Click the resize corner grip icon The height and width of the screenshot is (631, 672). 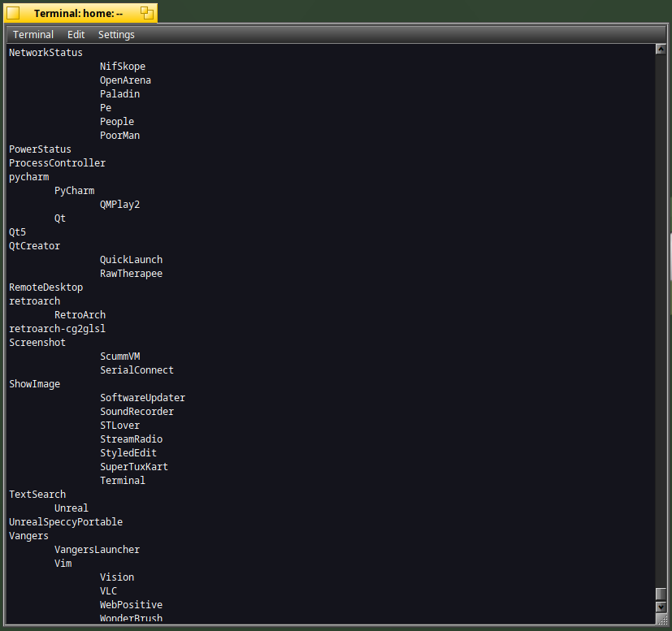(x=661, y=619)
